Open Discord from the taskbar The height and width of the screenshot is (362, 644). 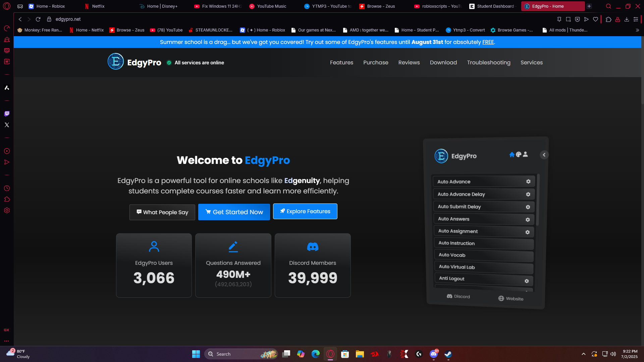point(434,354)
